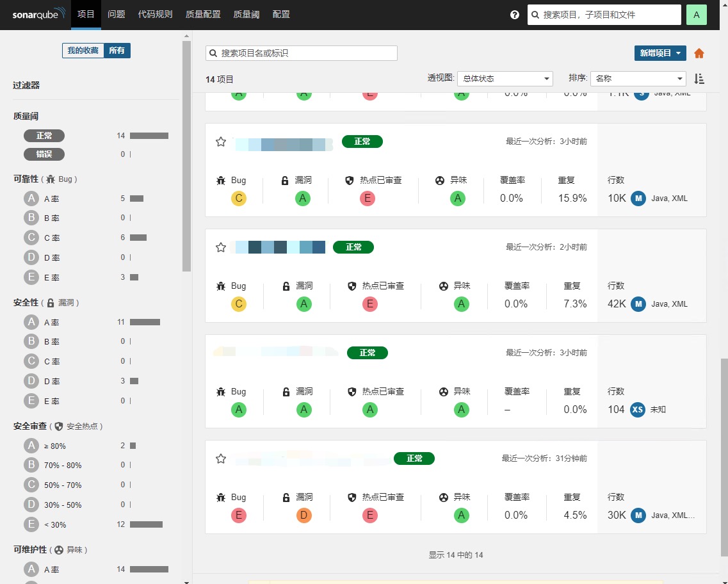
Task: Open the help question mark icon
Action: click(x=515, y=15)
